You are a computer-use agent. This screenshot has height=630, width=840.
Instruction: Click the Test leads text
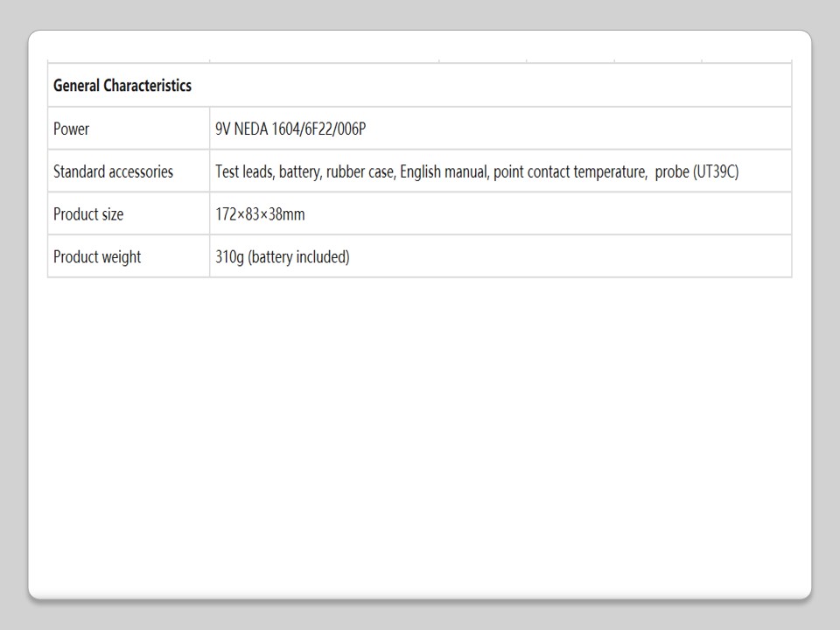(243, 171)
